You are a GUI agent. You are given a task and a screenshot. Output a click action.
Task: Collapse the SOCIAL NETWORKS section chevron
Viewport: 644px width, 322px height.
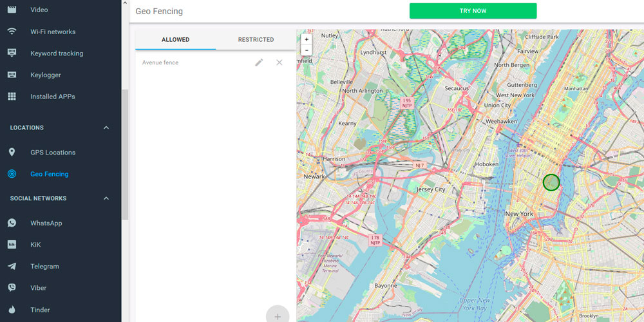coord(106,198)
